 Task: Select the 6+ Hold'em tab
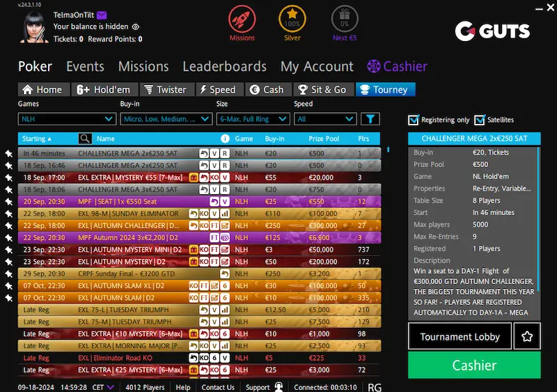click(x=105, y=90)
